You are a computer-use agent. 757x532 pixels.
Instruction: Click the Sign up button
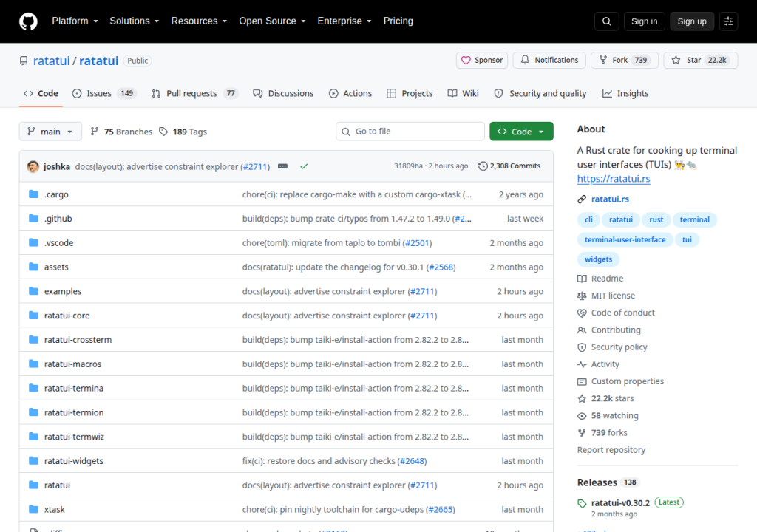pyautogui.click(x=692, y=21)
